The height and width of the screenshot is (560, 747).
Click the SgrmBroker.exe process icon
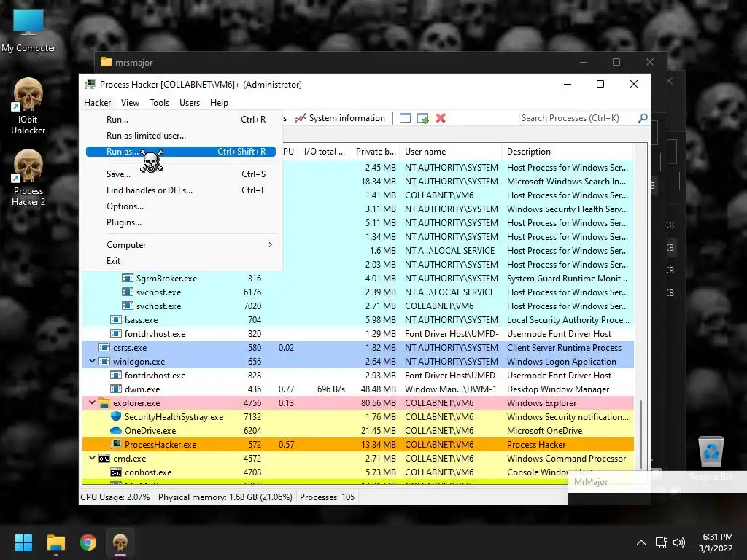click(127, 278)
